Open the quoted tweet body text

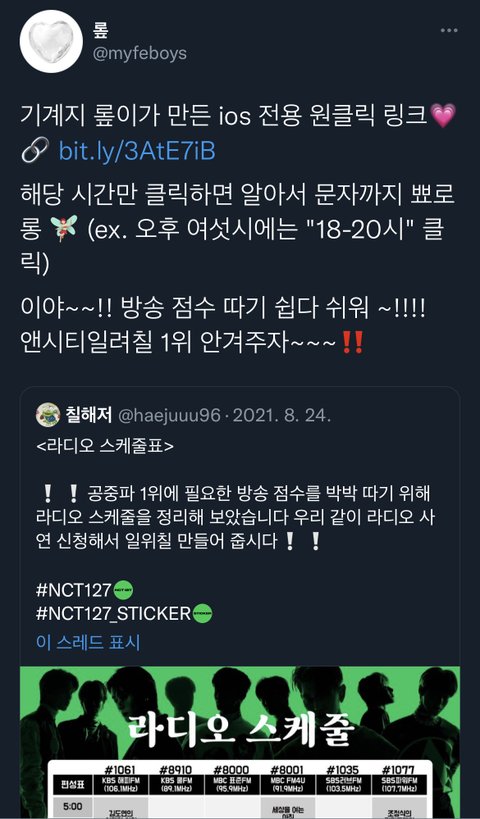(235, 517)
